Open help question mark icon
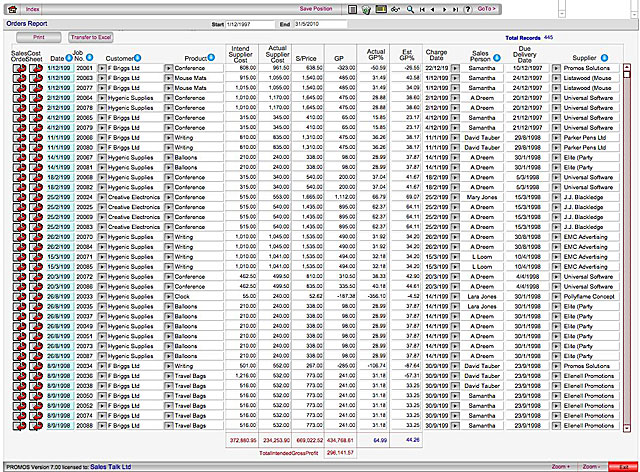640x472 pixels. click(468, 9)
